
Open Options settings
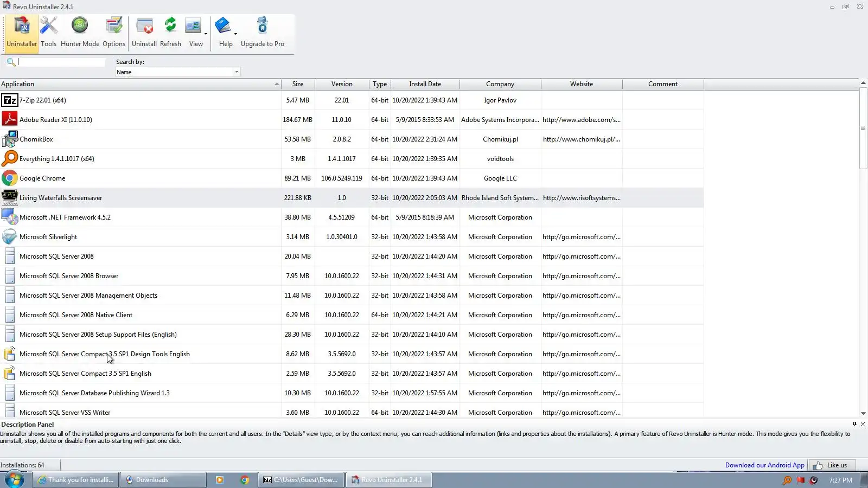(114, 33)
